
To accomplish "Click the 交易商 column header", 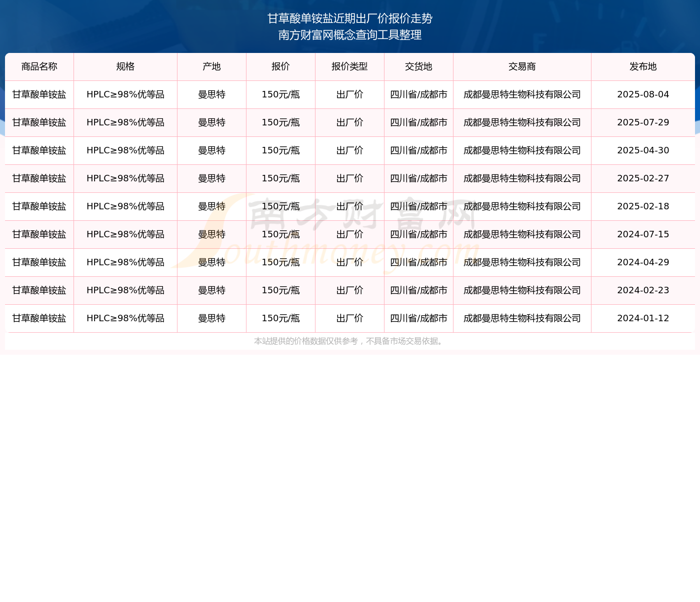I will tap(522, 66).
